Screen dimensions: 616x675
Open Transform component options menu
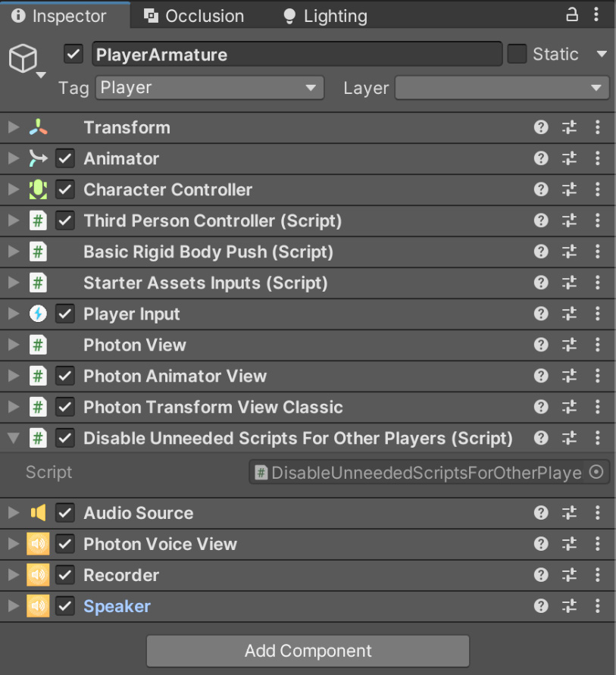[x=598, y=127]
